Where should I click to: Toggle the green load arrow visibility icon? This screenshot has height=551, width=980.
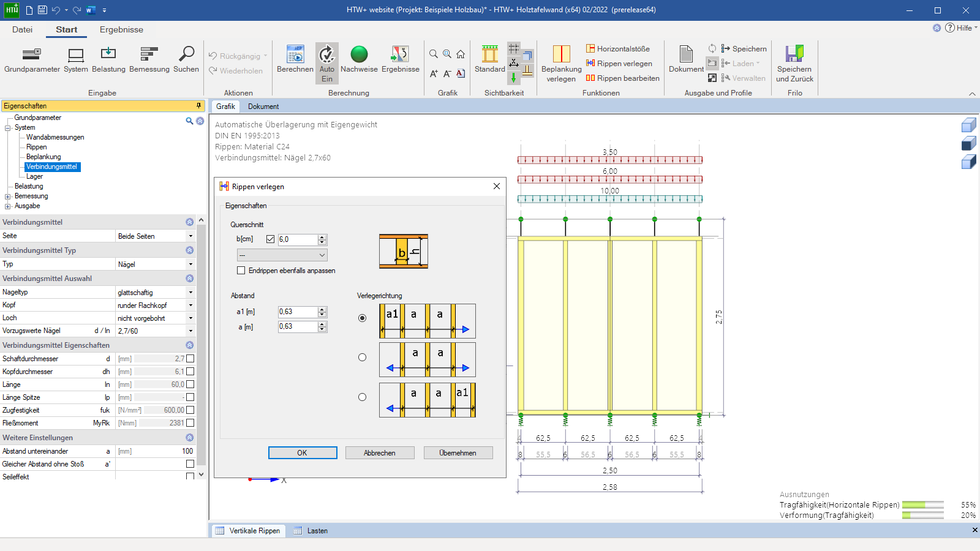click(x=514, y=78)
